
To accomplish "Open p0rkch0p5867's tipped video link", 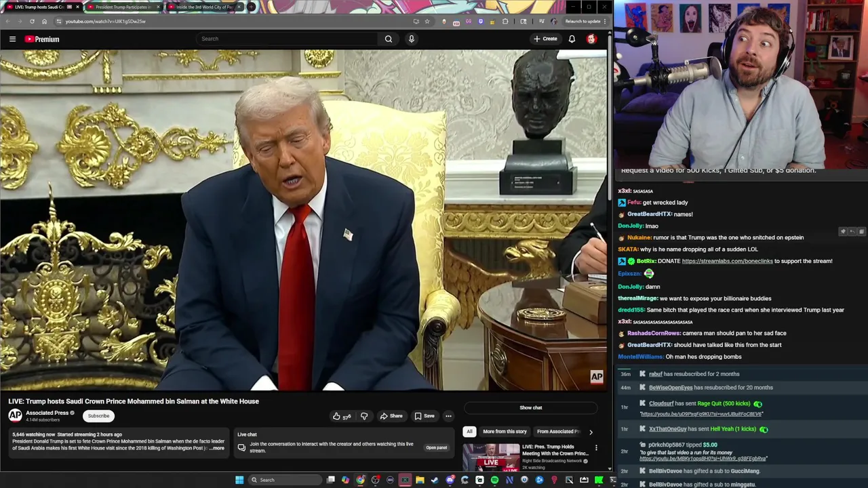I will (x=703, y=459).
